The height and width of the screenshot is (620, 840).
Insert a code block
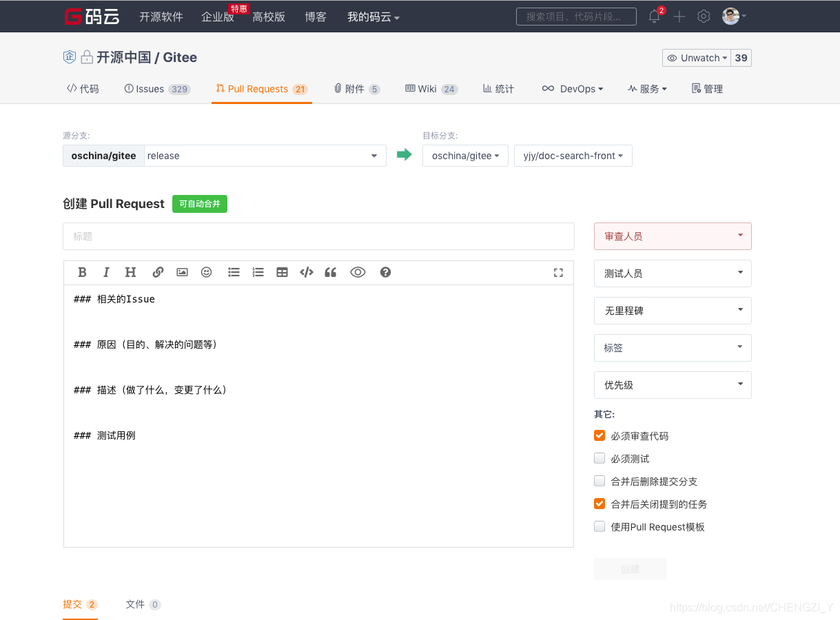pyautogui.click(x=307, y=272)
